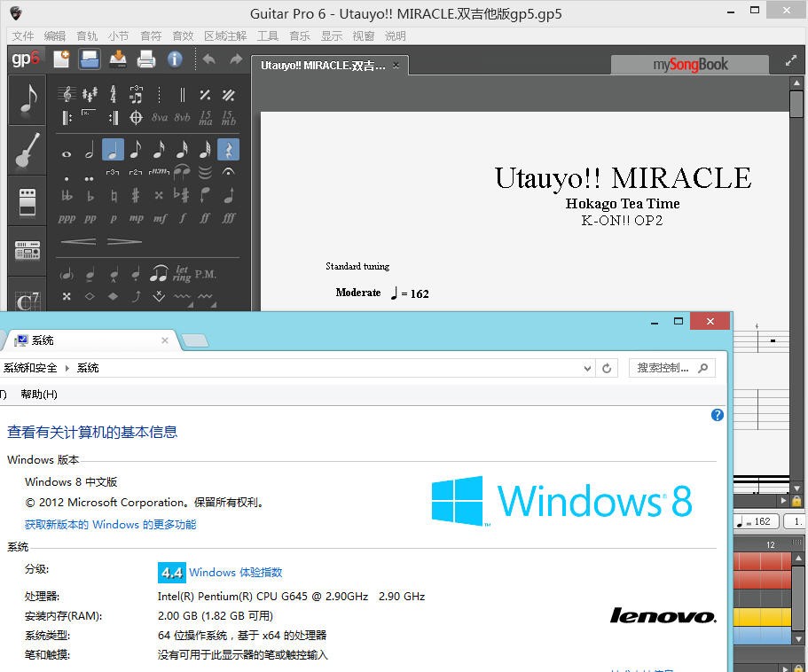Click the 4/4 time signature icon
The image size is (808, 672).
[113, 94]
